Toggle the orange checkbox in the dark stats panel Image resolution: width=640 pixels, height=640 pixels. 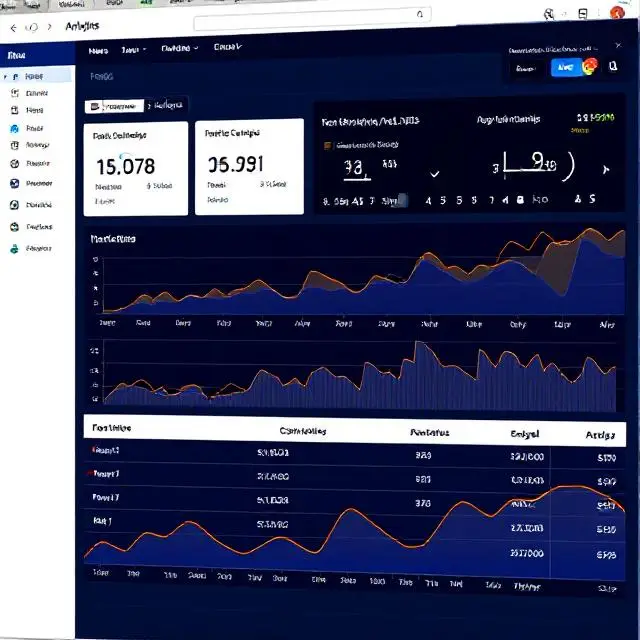pos(327,145)
